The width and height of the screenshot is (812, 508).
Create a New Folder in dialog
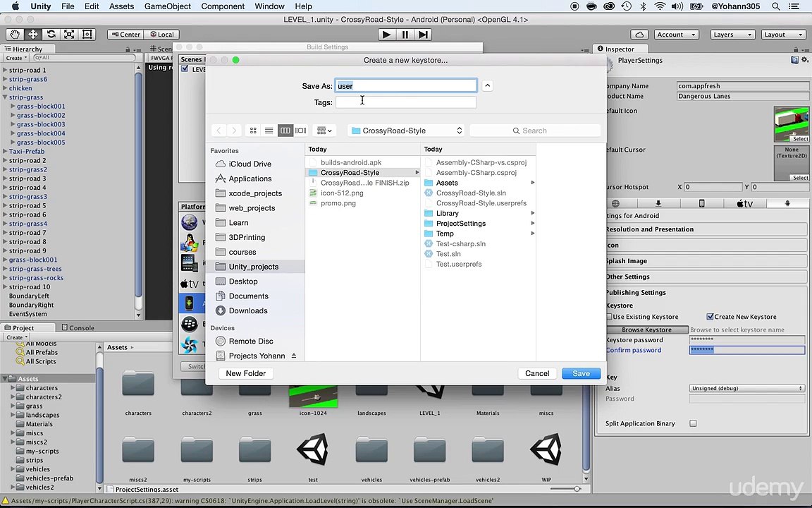tap(246, 373)
